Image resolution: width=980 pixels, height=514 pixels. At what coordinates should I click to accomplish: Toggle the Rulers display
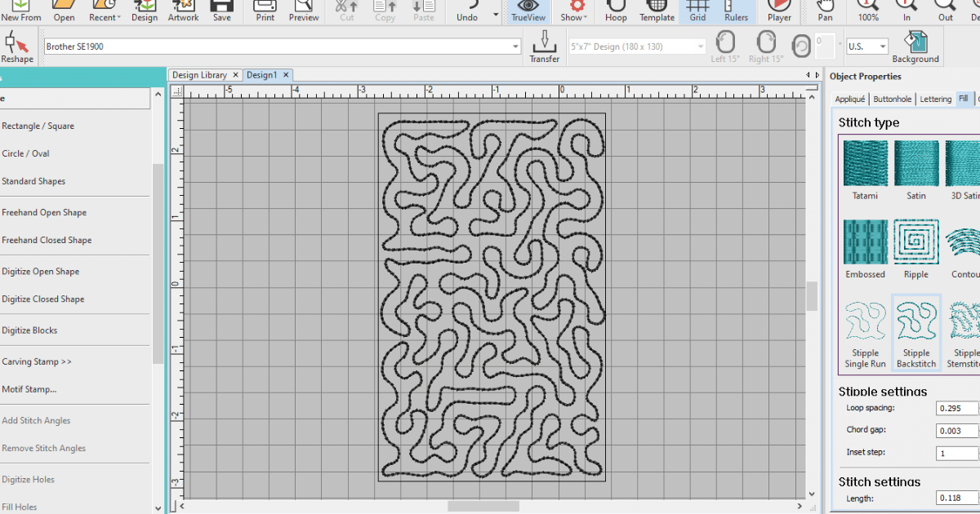click(736, 11)
